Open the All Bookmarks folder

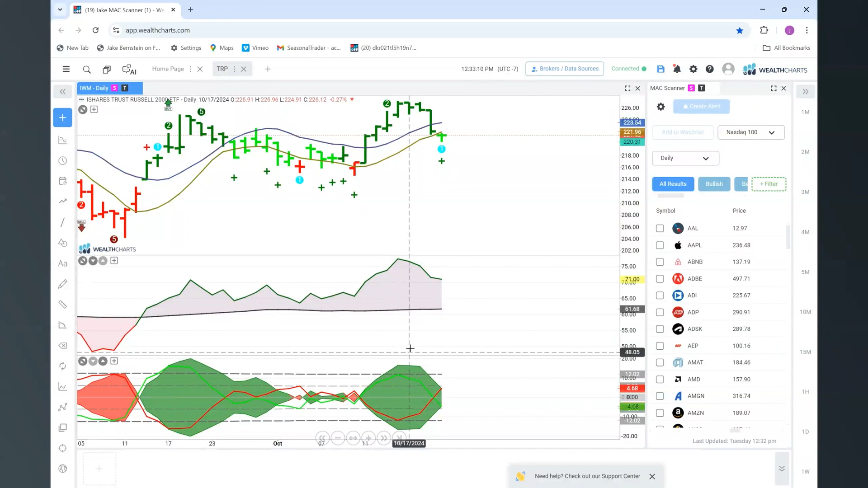[786, 48]
